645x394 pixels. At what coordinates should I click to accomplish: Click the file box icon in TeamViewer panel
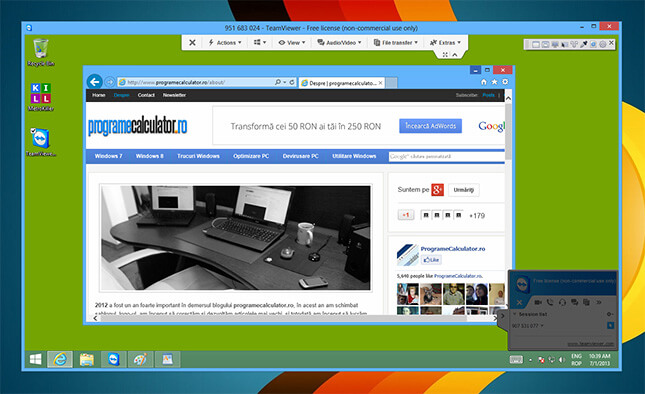586,302
